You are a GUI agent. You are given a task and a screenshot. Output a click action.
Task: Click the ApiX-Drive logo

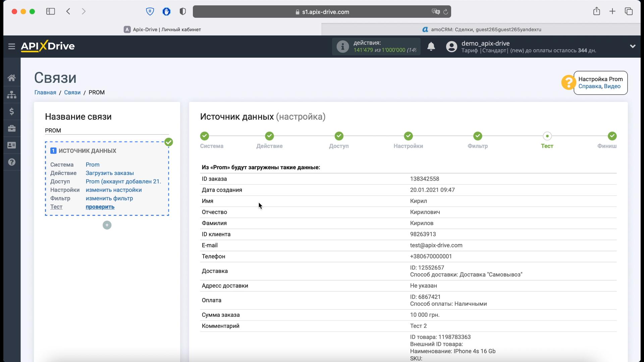tap(48, 46)
